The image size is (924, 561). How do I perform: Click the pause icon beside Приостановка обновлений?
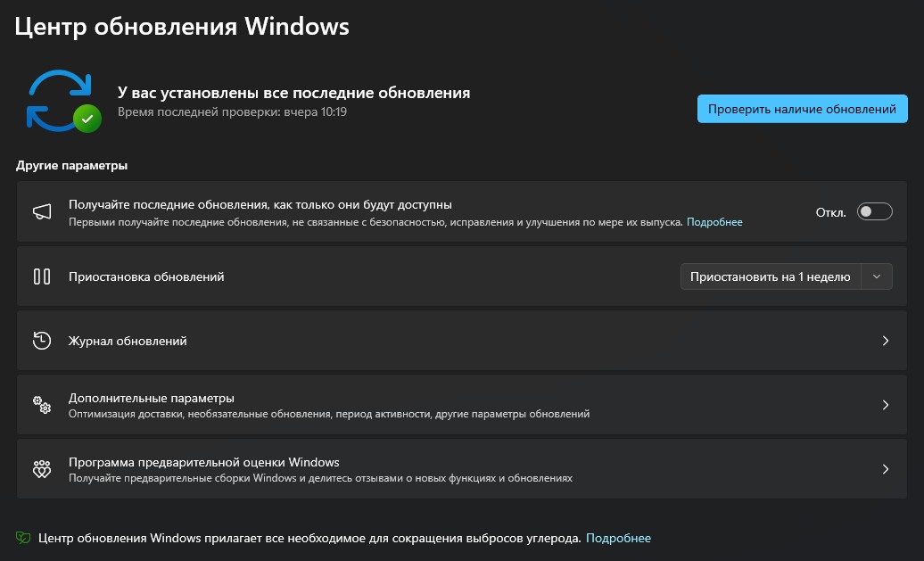pyautogui.click(x=42, y=276)
